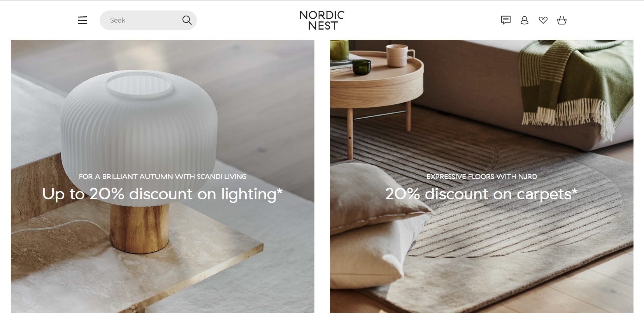The image size is (644, 313).
Task: Open the customer chat message icon
Action: point(505,20)
